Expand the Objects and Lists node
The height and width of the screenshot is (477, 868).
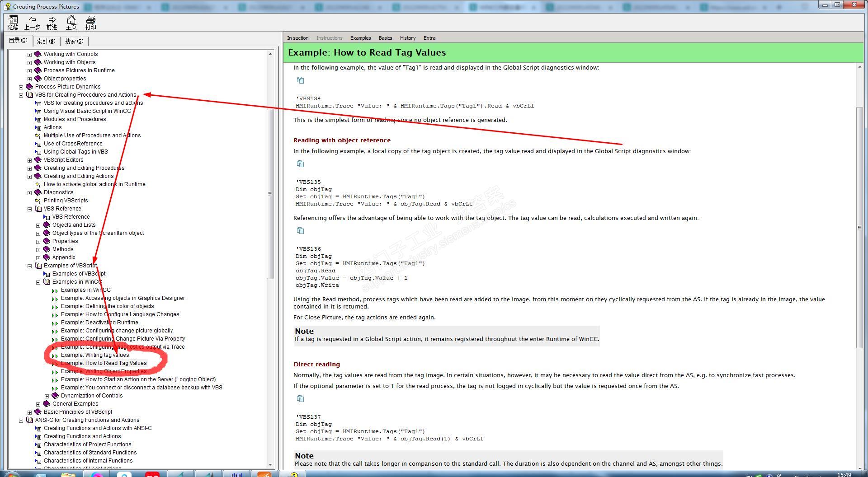[x=38, y=225]
